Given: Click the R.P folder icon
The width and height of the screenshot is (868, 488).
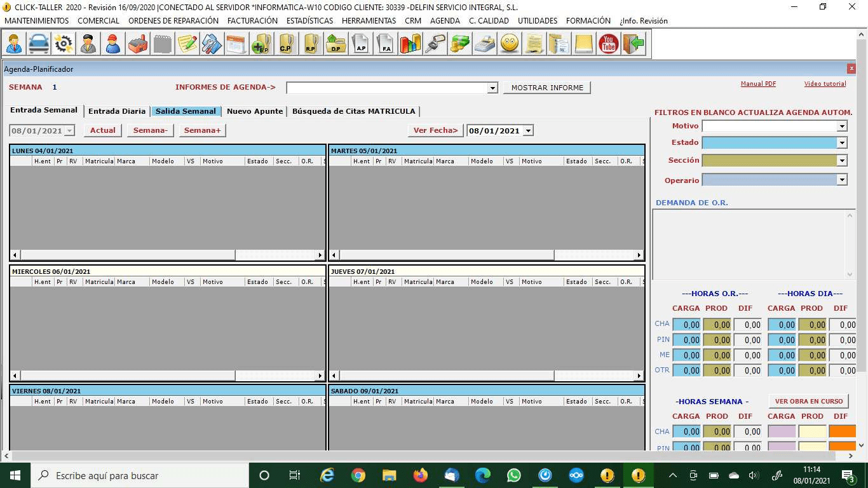Looking at the screenshot, I should [311, 44].
